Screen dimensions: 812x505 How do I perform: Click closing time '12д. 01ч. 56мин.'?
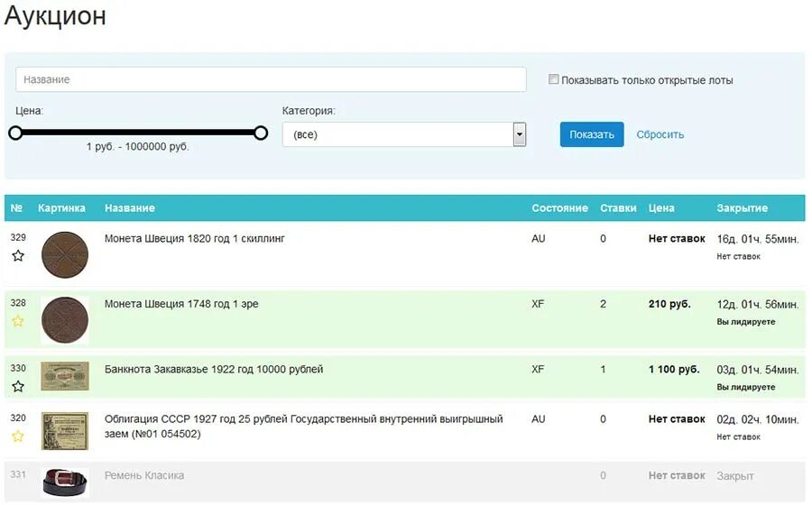tap(758, 304)
